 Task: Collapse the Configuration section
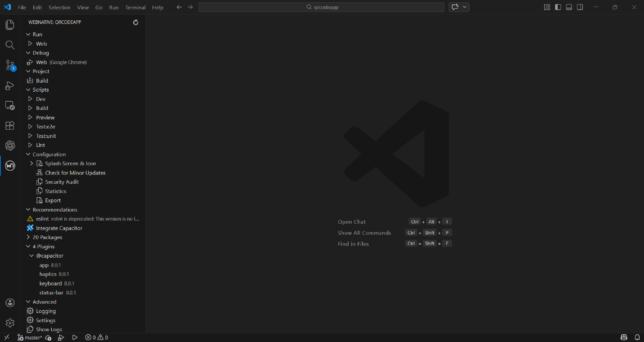tap(28, 154)
